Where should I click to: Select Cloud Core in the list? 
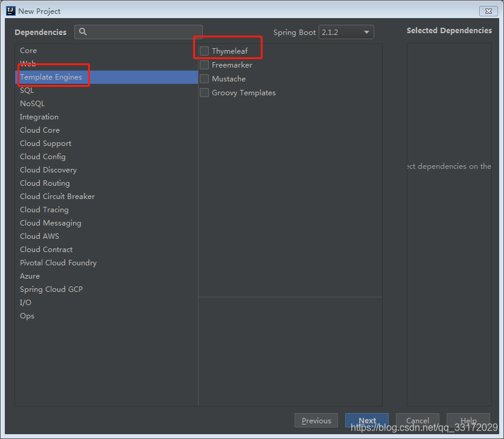(x=106, y=130)
